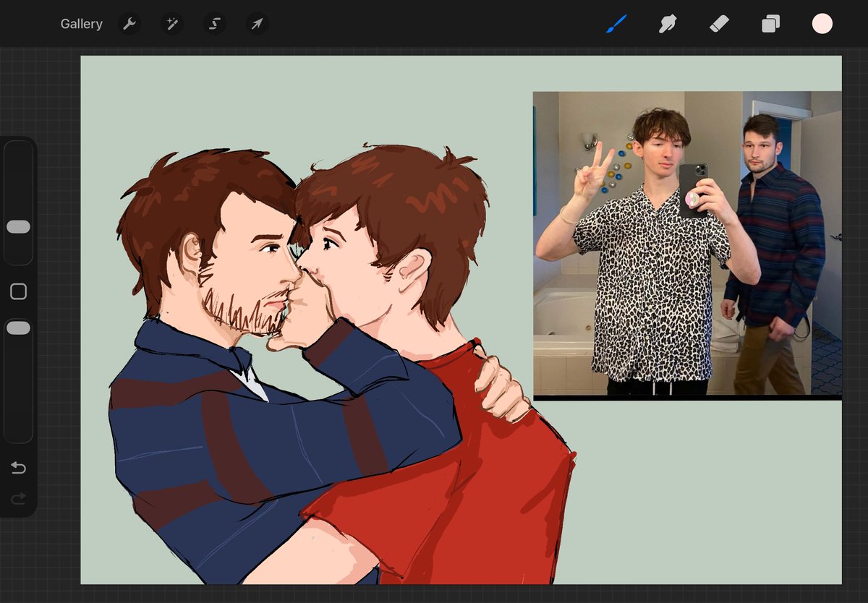868x603 pixels.
Task: Open the Layers panel
Action: tap(770, 24)
